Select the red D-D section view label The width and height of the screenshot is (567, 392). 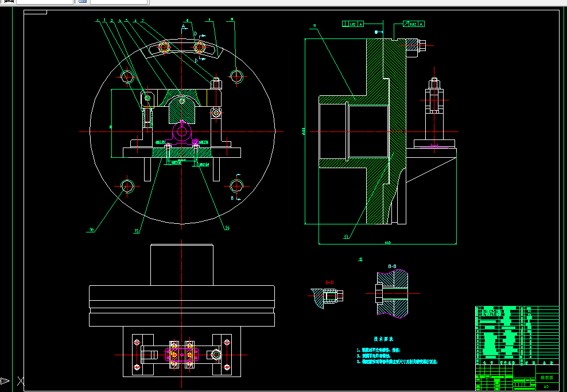(x=329, y=282)
